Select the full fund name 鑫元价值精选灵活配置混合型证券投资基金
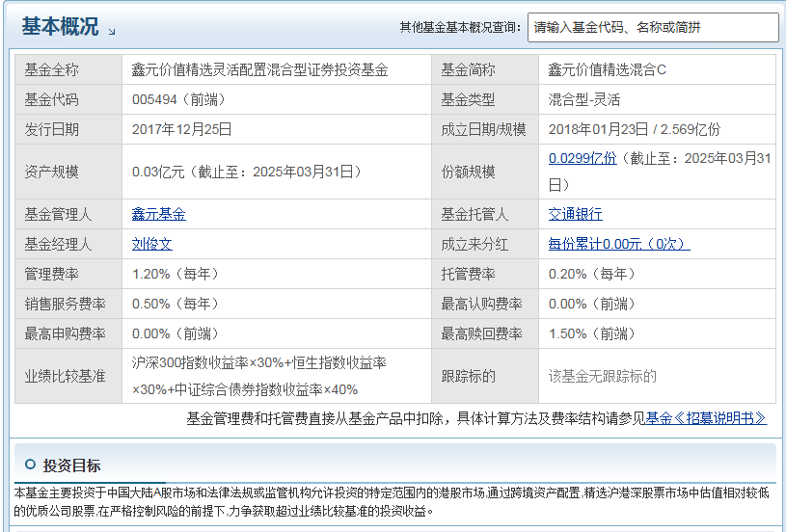This screenshot has width=786, height=532. pyautogui.click(x=259, y=69)
